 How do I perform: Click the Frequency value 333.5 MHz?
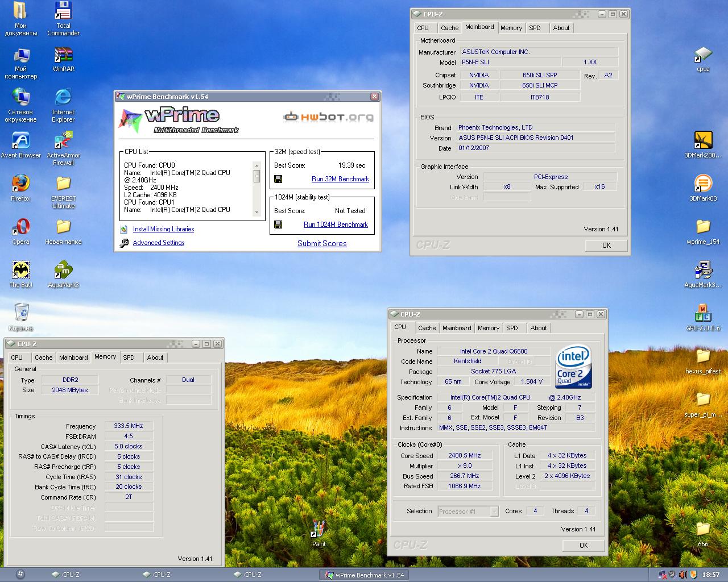coord(129,426)
